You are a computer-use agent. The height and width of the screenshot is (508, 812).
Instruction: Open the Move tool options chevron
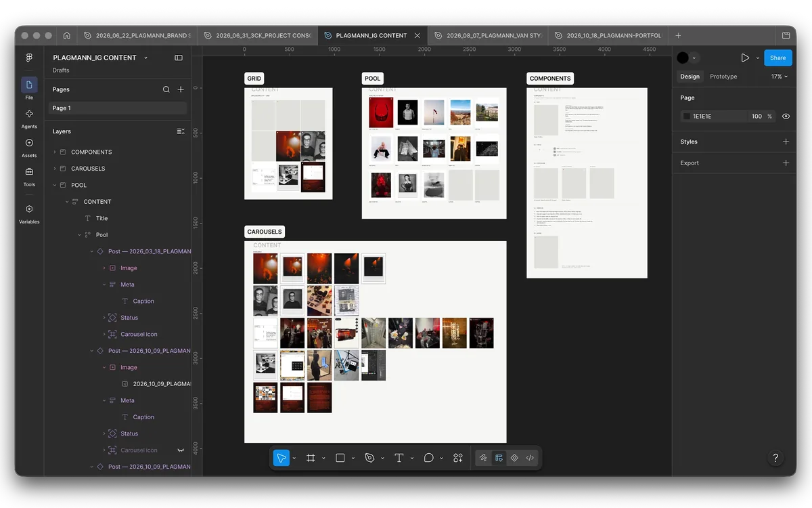tap(294, 459)
